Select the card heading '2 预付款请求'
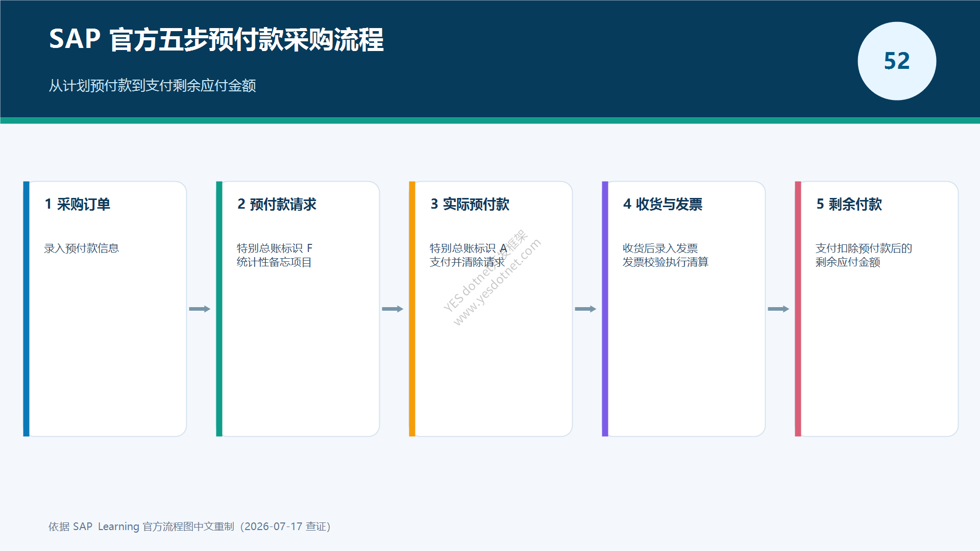This screenshot has height=551, width=980. click(x=277, y=204)
